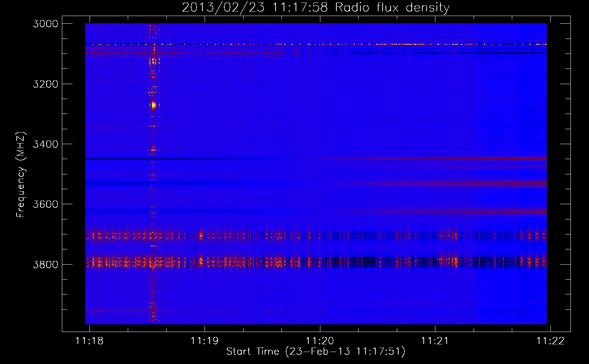589x364 pixels.
Task: Click the 11:18 time tick label
Action: pos(90,341)
